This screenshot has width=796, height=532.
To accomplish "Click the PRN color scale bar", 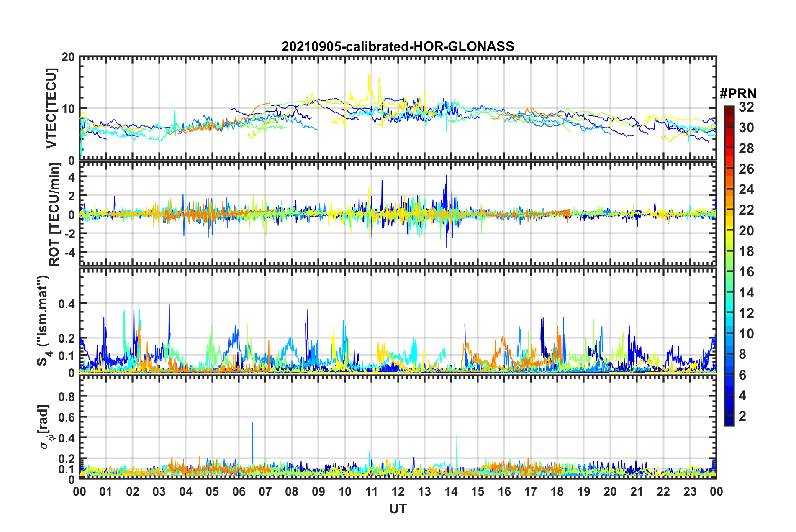I will pyautogui.click(x=729, y=266).
